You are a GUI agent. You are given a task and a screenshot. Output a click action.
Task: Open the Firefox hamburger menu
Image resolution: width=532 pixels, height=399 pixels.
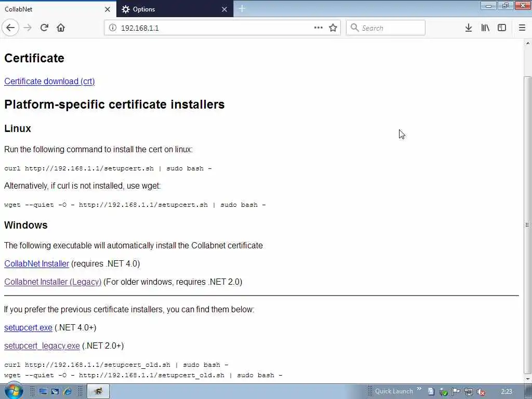tap(522, 28)
